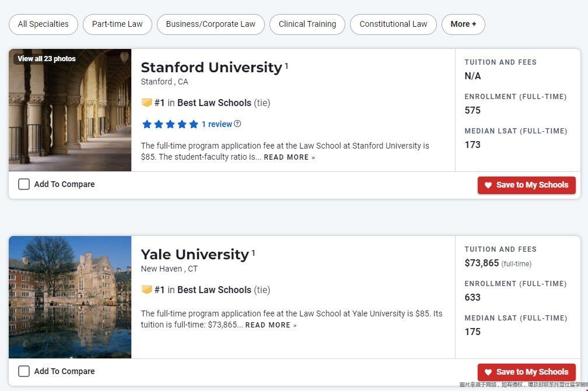Filter by Clinical Training
588x391 pixels.
(307, 24)
